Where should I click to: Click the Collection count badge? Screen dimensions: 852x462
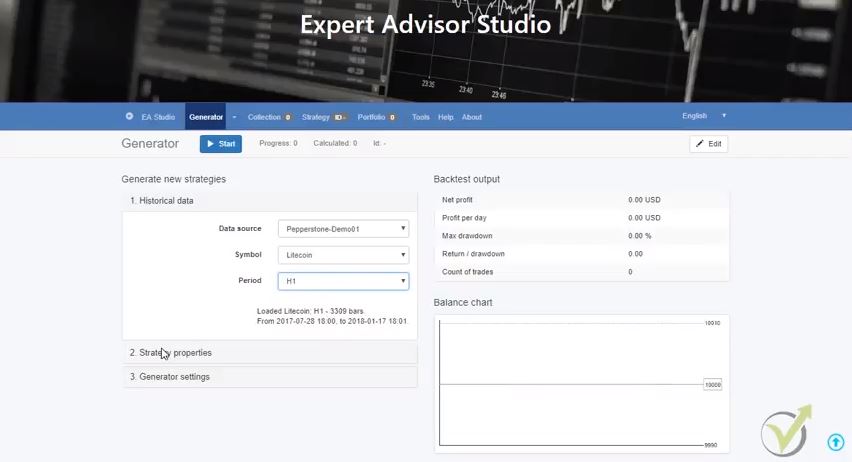[x=288, y=117]
